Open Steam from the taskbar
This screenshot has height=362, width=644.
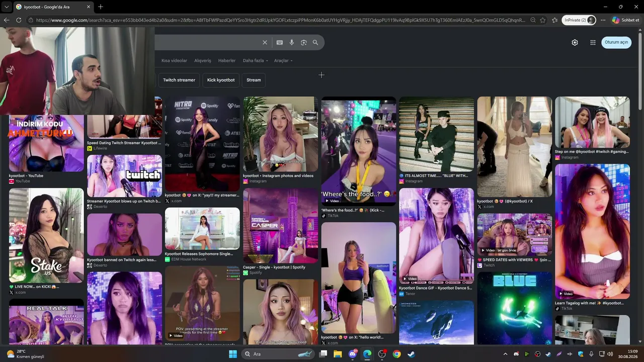[411, 354]
